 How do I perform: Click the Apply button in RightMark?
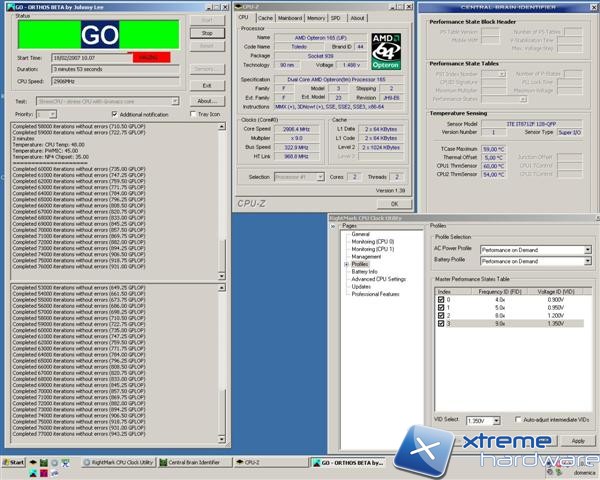coord(577,441)
